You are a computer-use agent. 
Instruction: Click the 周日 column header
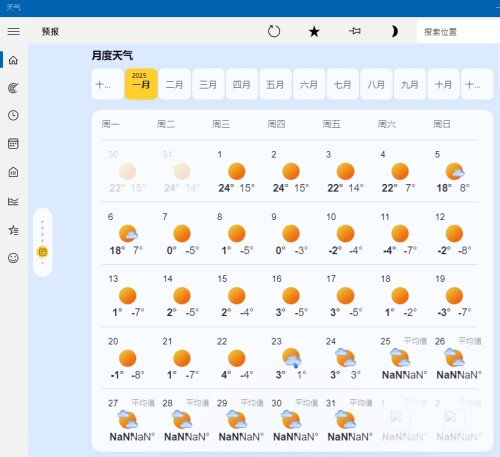(442, 124)
